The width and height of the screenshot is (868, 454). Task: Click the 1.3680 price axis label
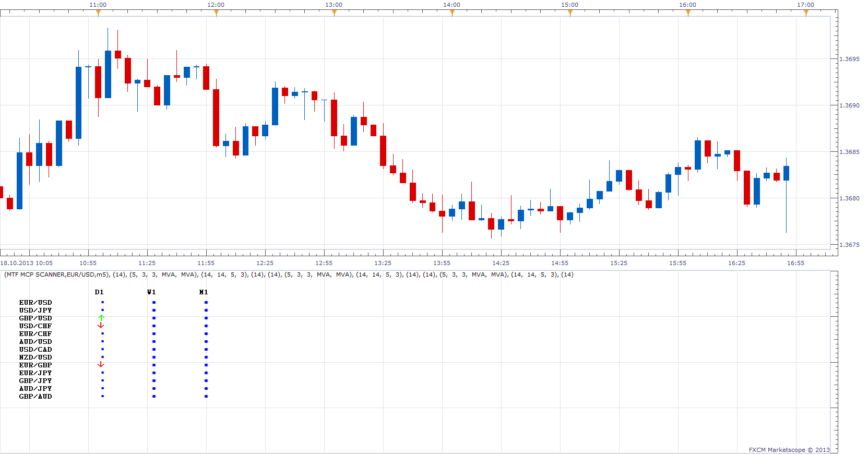click(849, 198)
